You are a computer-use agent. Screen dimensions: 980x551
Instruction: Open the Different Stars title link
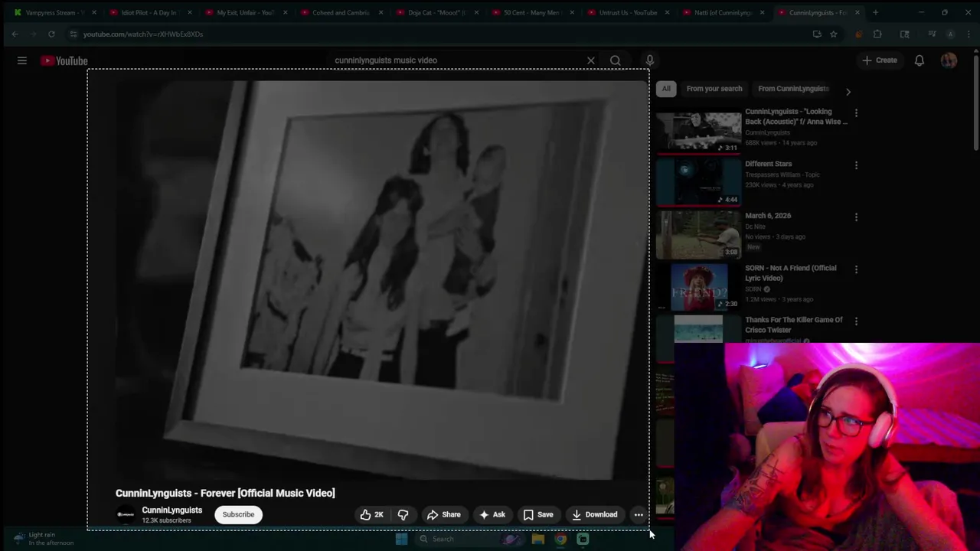(768, 164)
